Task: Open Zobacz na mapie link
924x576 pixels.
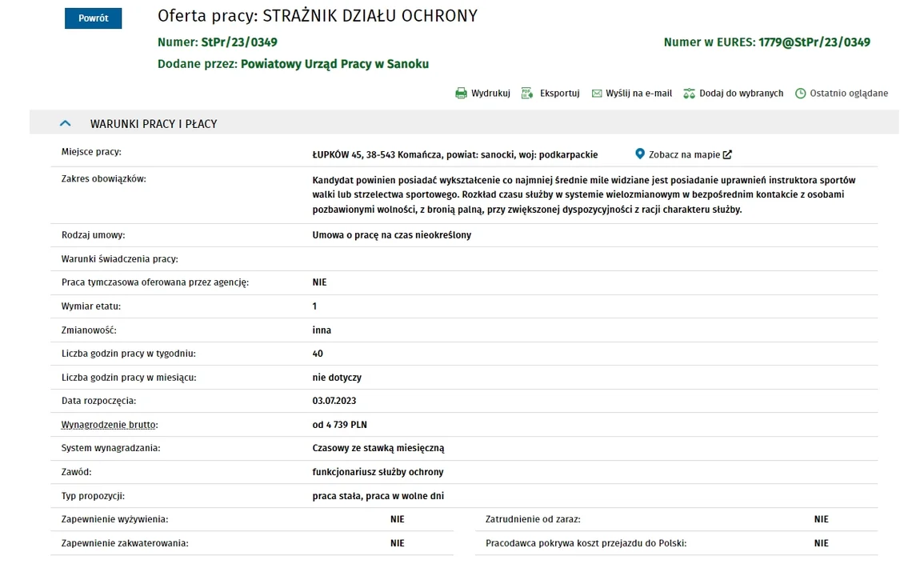Action: tap(684, 154)
